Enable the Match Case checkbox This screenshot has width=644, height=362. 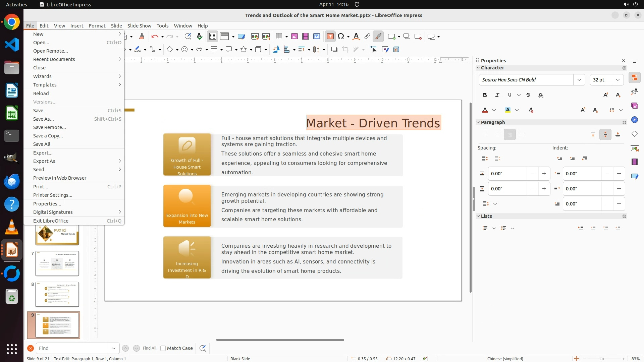[163, 348]
